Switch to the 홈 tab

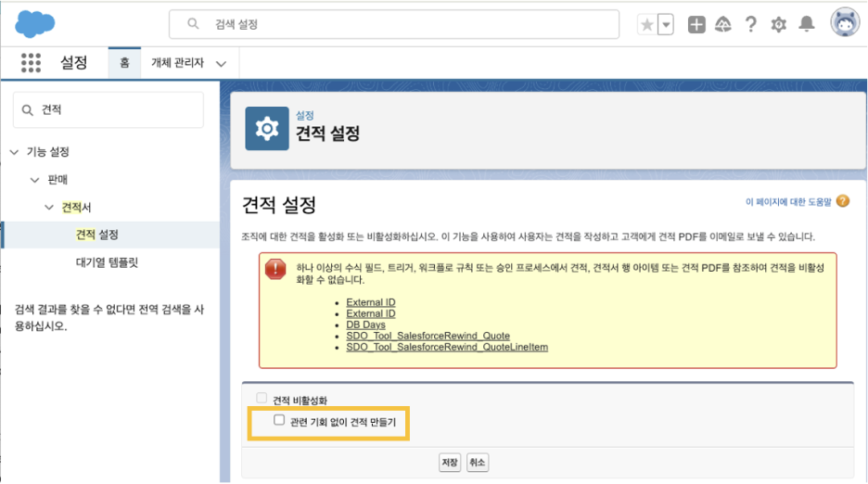(x=124, y=62)
